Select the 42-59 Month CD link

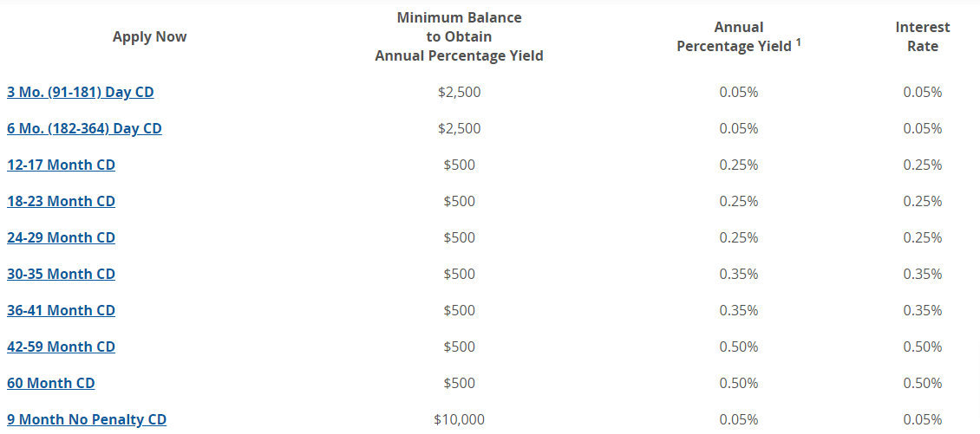[x=61, y=347]
